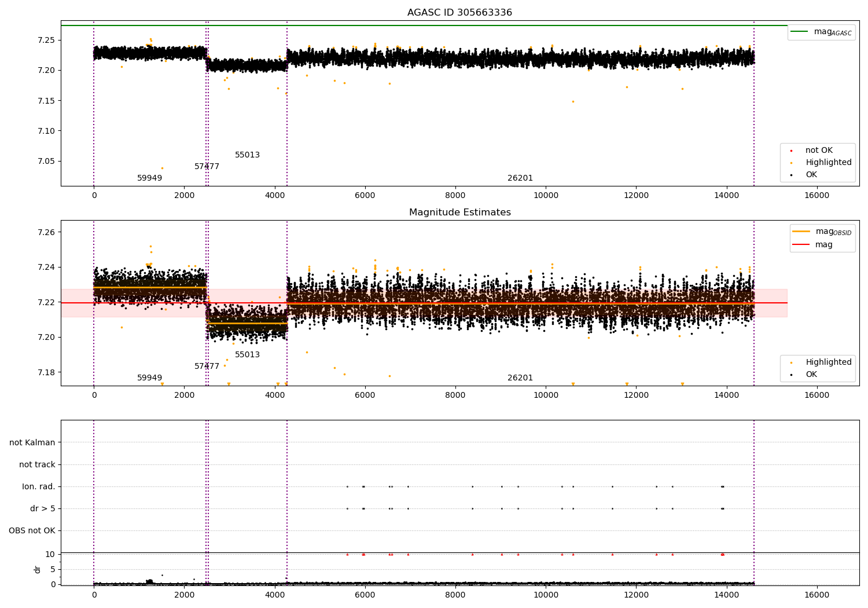Click the 'Highlighted' legend entry in top plot
This screenshot has height=608, width=868.
(828, 163)
